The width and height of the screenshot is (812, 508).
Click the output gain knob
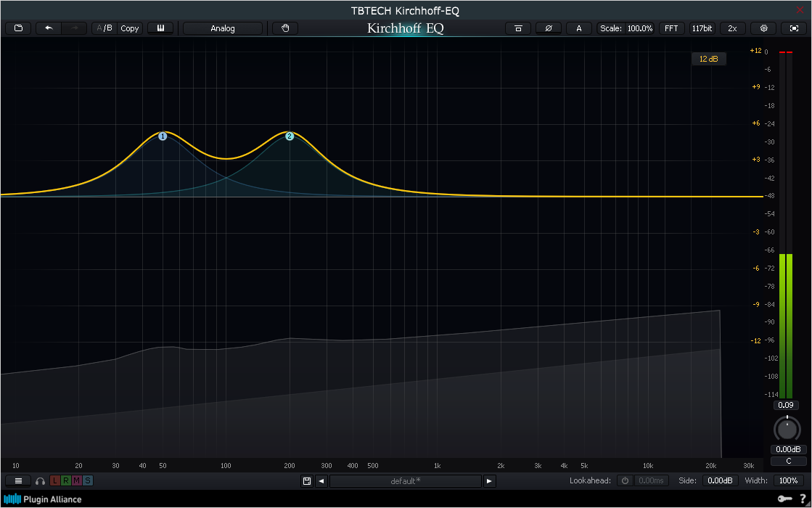(x=787, y=429)
